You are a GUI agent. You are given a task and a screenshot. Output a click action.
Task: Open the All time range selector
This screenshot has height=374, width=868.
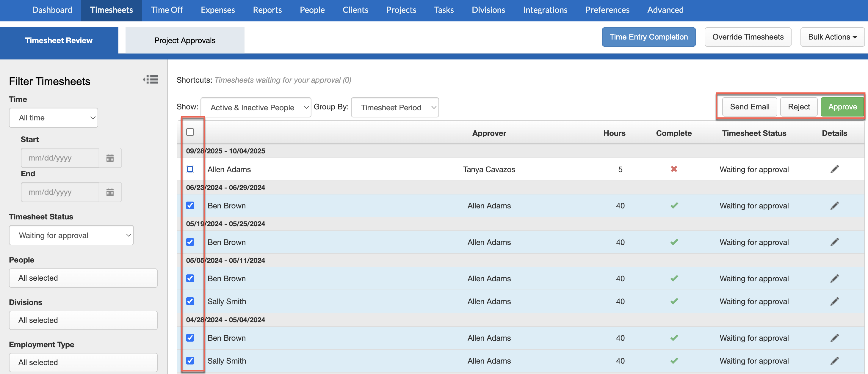pyautogui.click(x=53, y=117)
